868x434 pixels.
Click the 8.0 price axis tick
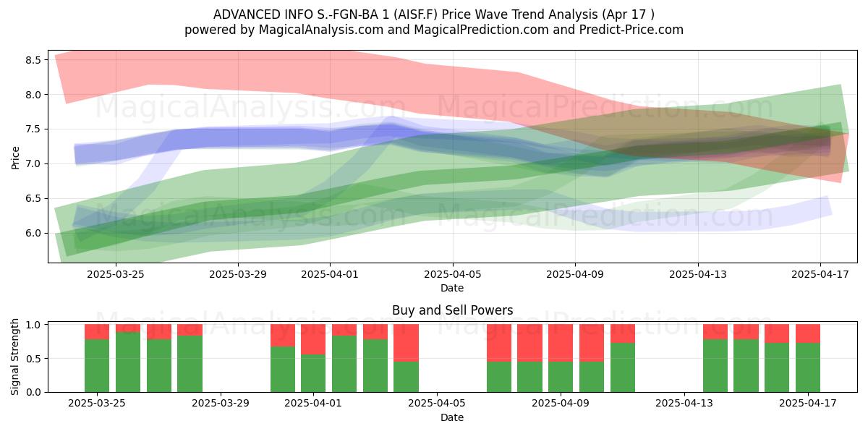click(x=35, y=95)
